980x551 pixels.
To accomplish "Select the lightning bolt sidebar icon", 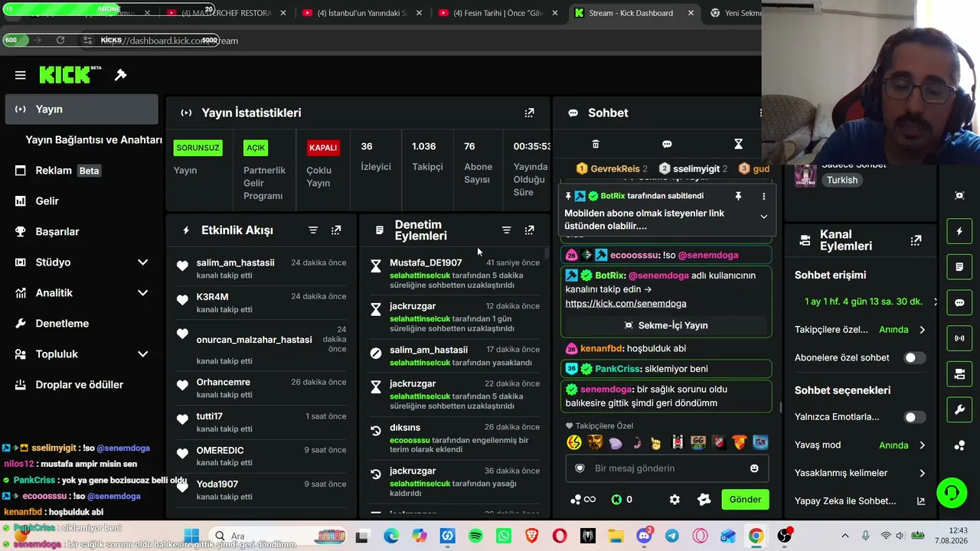I will click(x=959, y=231).
